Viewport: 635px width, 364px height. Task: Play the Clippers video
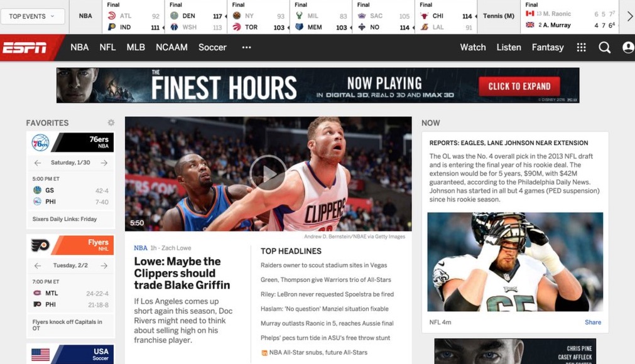[268, 173]
